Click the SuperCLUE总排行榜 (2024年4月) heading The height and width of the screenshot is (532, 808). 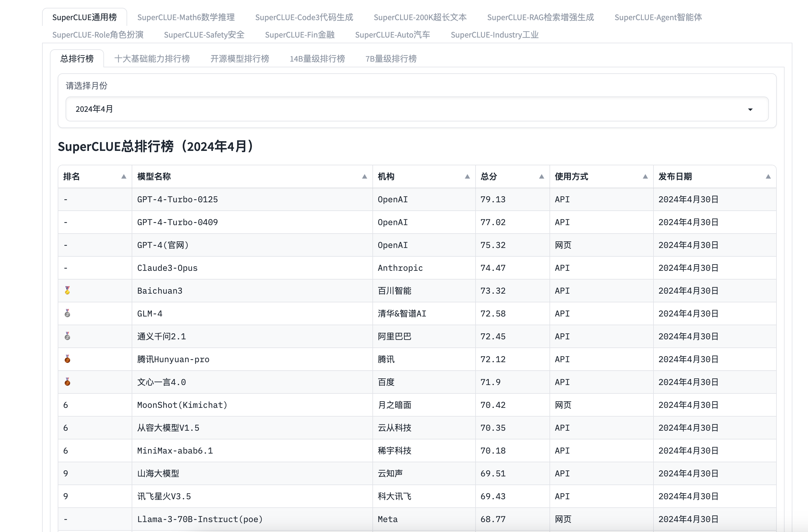(155, 146)
